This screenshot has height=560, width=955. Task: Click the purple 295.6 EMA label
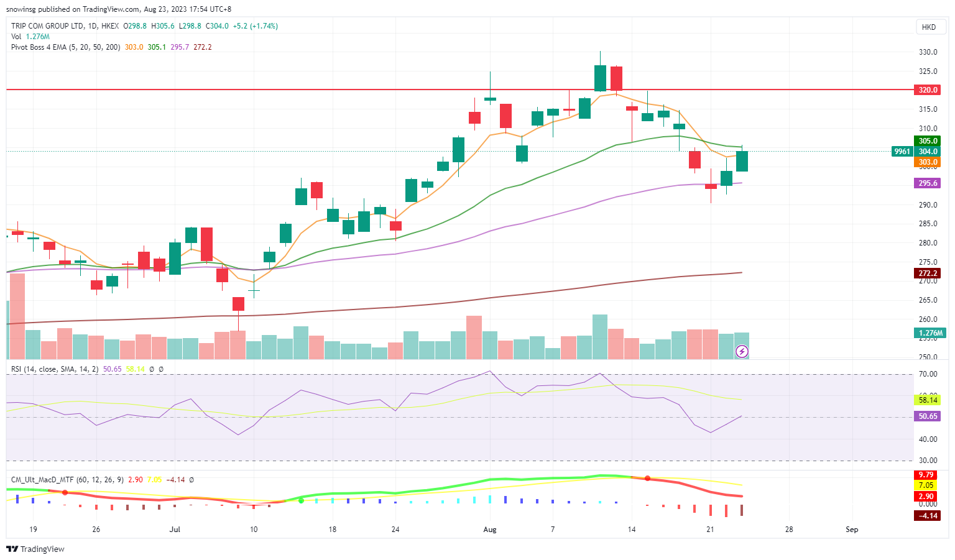coord(928,183)
